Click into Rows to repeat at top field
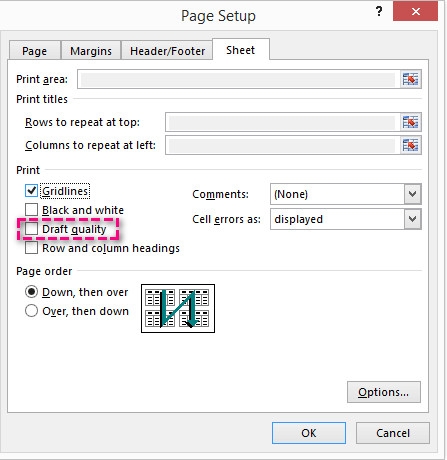Image resolution: width=447 pixels, height=460 pixels. tap(282, 122)
